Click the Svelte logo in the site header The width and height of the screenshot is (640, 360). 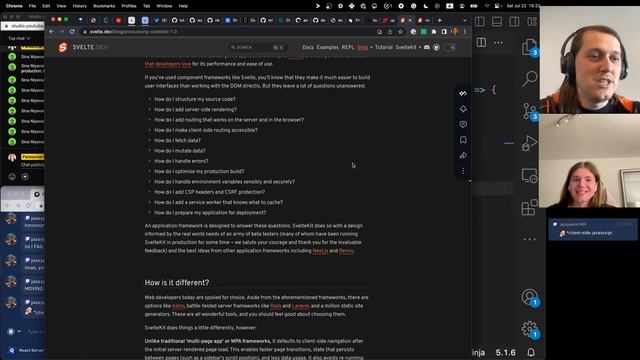[x=62, y=47]
